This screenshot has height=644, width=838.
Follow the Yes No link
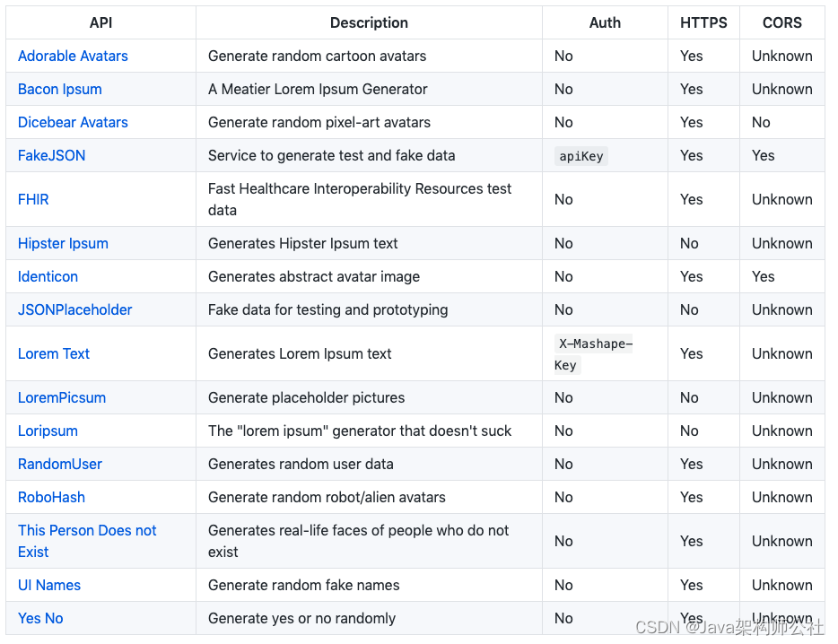pos(40,618)
